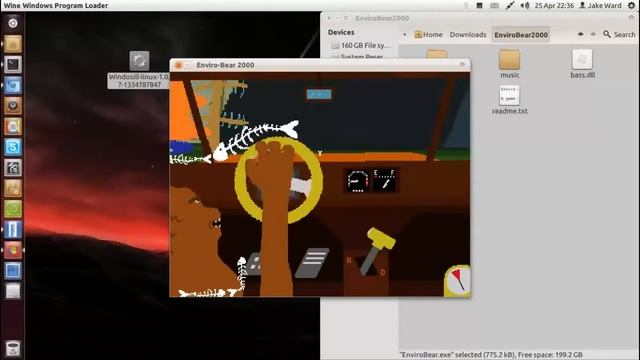This screenshot has width=640, height=360.
Task: Open the Trash in the dock
Action: coord(13,349)
